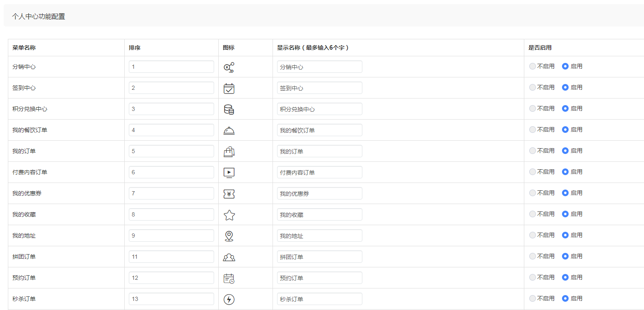Click the group icon for 拼团订单
644x310 pixels.
pyautogui.click(x=229, y=257)
